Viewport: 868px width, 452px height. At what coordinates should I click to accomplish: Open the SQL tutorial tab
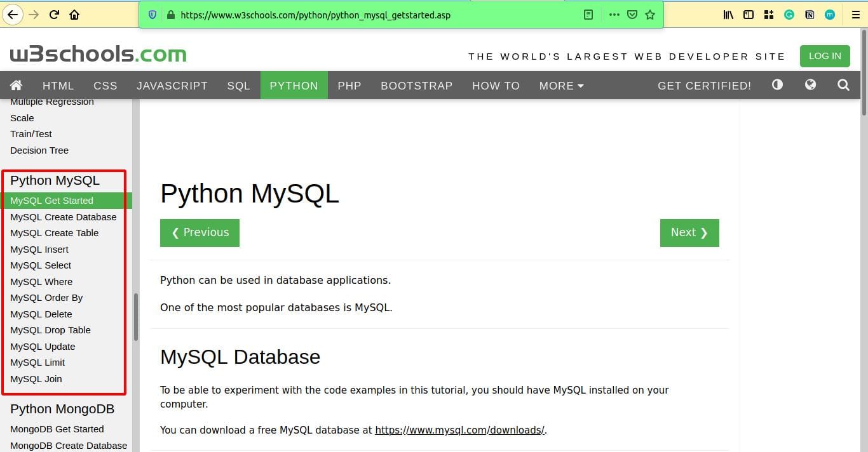tap(239, 86)
